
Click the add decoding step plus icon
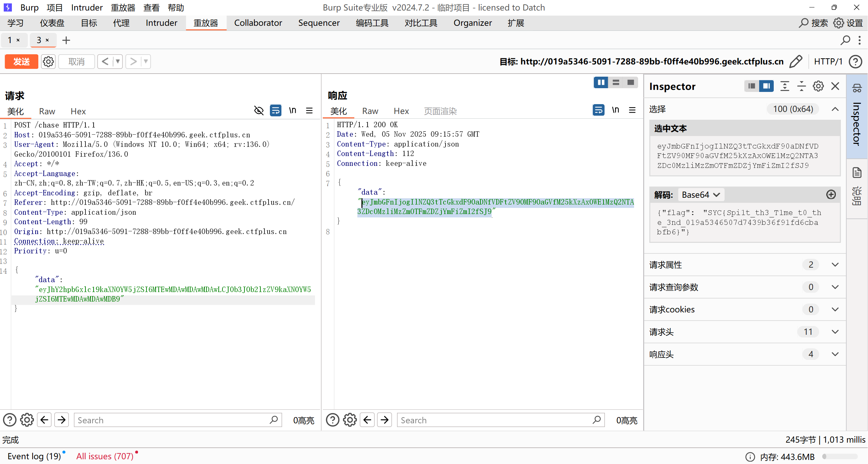[831, 195]
